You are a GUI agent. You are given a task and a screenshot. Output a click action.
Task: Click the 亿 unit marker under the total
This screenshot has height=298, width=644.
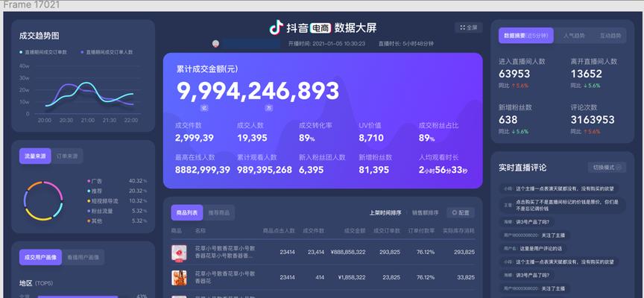(x=204, y=108)
